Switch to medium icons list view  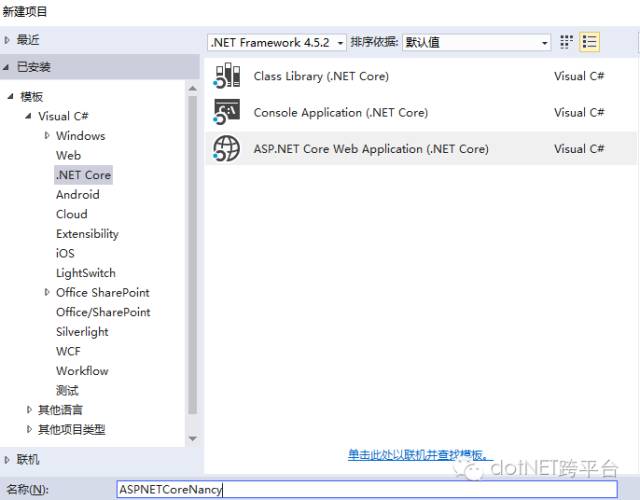pyautogui.click(x=589, y=42)
